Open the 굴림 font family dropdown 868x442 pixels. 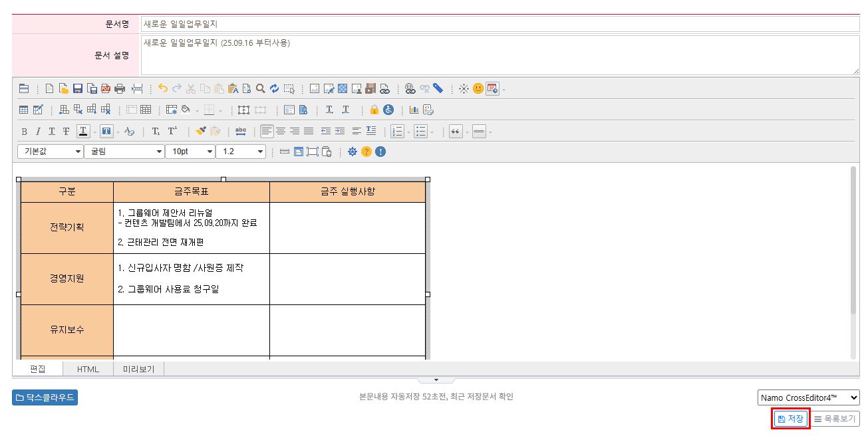tap(124, 152)
